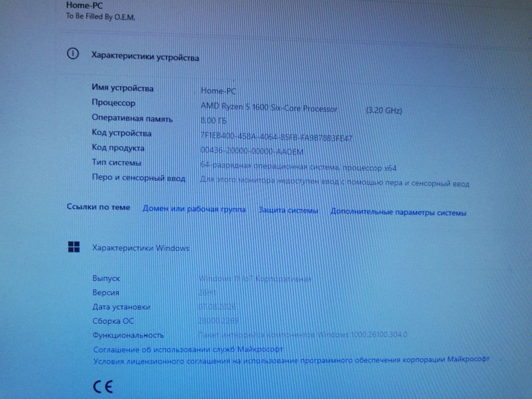Click the Home-PC title at top
Viewport: 532px width, 399px height.
(x=84, y=5)
